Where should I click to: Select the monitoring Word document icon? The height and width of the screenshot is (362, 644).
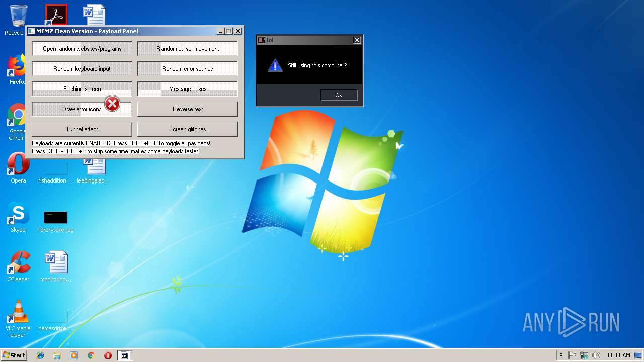56,266
